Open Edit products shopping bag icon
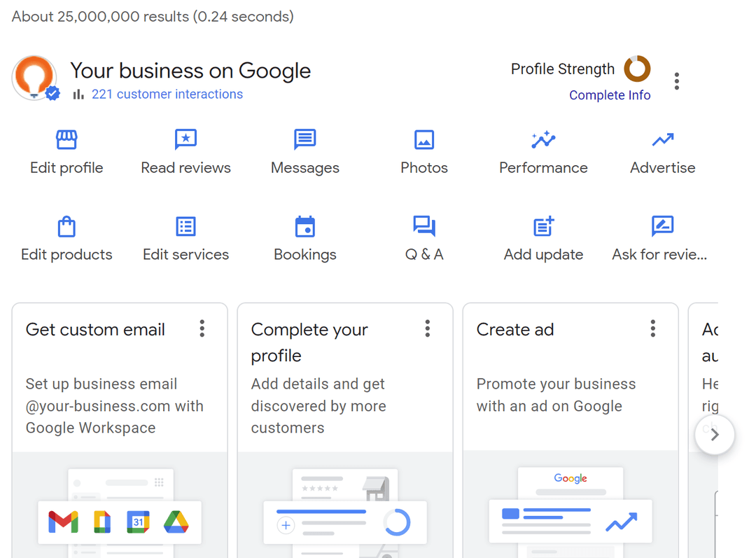Image resolution: width=756 pixels, height=558 pixels. (x=66, y=227)
